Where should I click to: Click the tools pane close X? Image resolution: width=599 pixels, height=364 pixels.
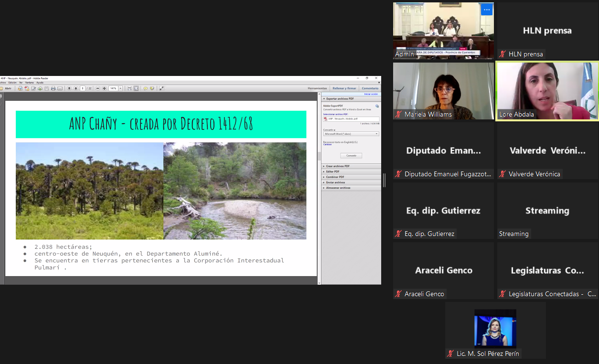tap(379, 83)
